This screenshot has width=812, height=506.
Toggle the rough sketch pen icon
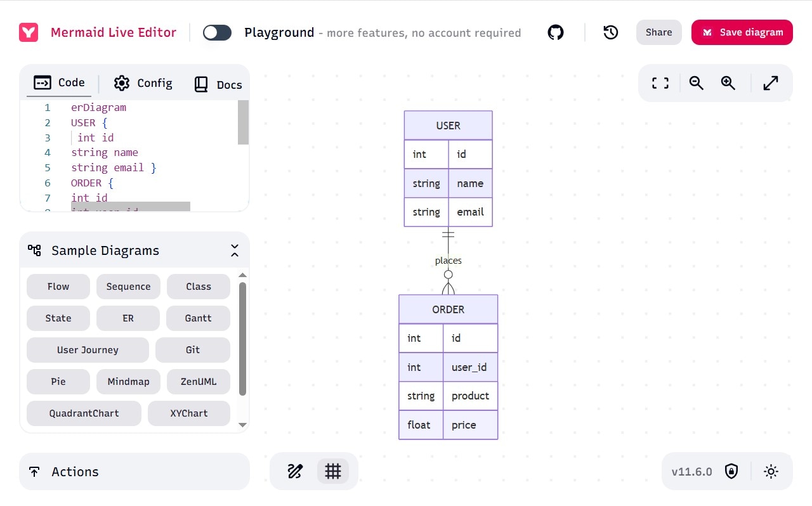tap(295, 471)
